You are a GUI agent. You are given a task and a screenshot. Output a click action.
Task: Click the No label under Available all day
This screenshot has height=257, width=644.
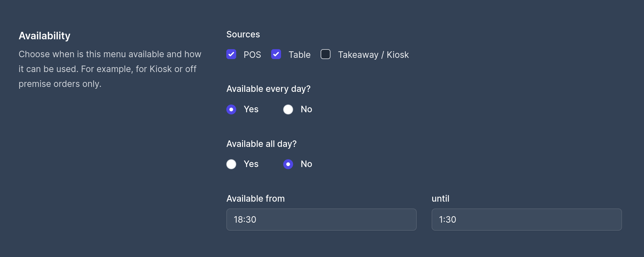pyautogui.click(x=306, y=164)
